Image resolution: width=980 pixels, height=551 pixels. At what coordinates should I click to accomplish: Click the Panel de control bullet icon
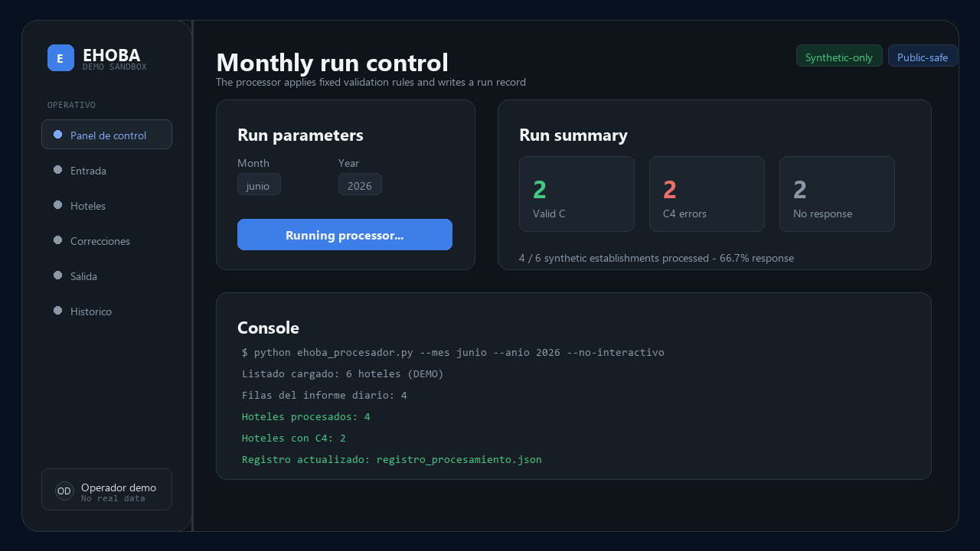57,135
